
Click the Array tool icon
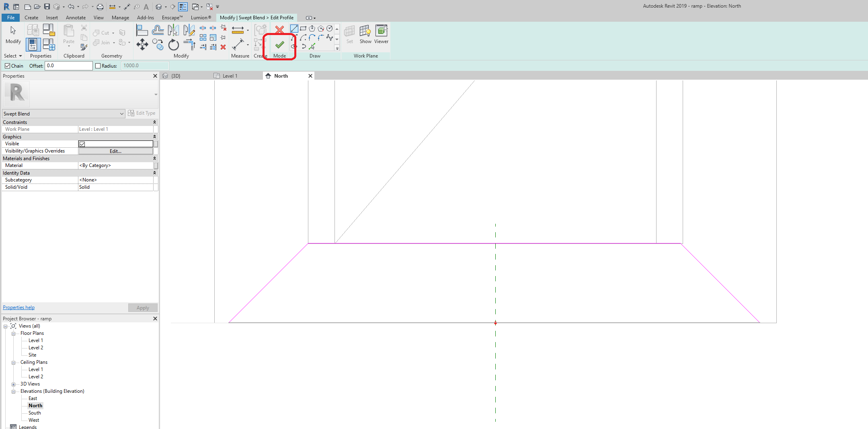pos(203,37)
